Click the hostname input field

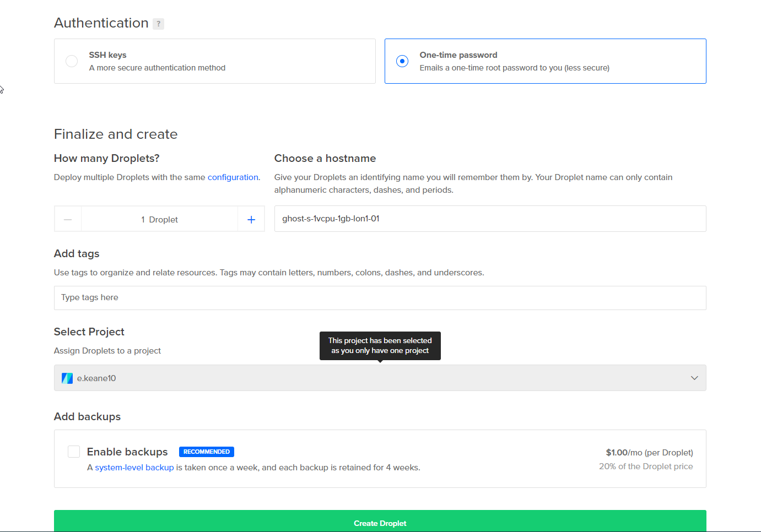490,219
